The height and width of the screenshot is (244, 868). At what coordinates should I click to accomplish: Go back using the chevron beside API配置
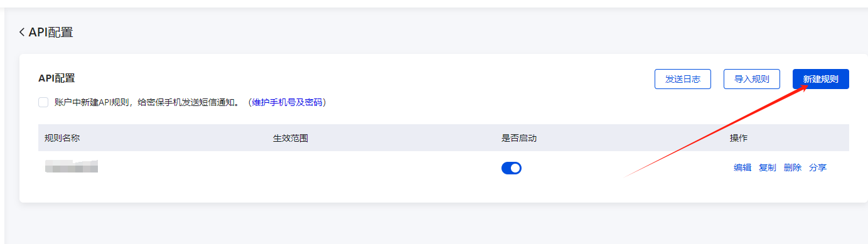pyautogui.click(x=22, y=32)
